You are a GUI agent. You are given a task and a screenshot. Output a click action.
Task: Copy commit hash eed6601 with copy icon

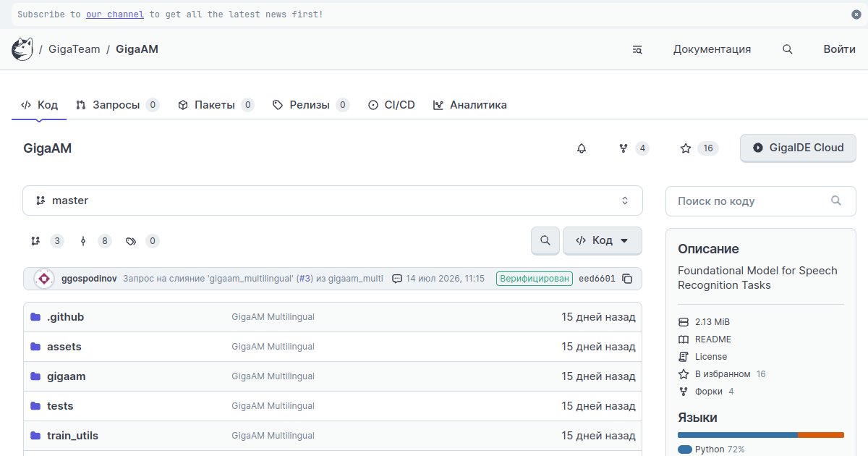point(627,279)
